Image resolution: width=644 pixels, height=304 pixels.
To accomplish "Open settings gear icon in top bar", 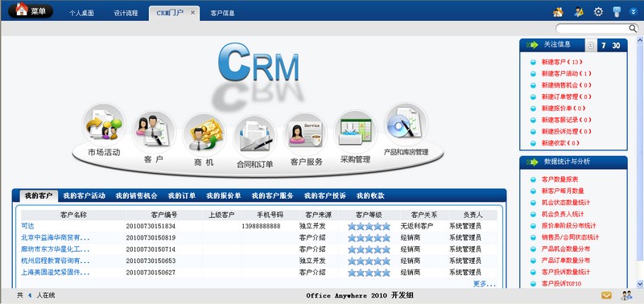I will coord(598,12).
